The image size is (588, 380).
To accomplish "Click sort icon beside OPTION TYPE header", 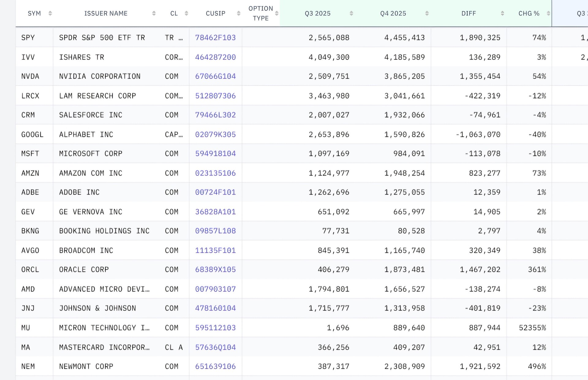I will [x=277, y=13].
